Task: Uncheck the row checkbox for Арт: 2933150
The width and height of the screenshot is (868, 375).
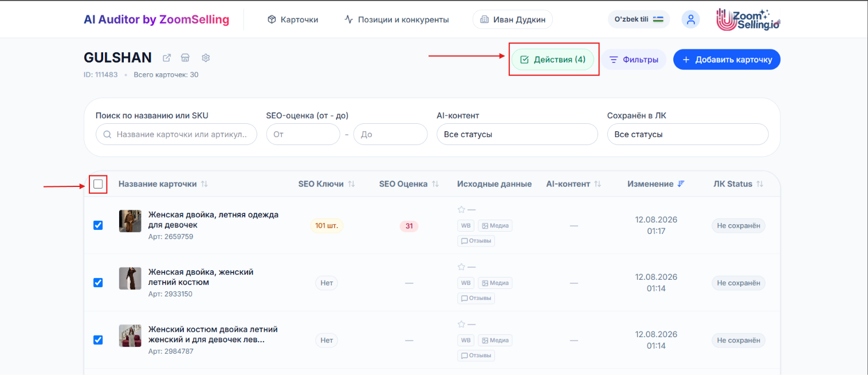Action: tap(98, 283)
